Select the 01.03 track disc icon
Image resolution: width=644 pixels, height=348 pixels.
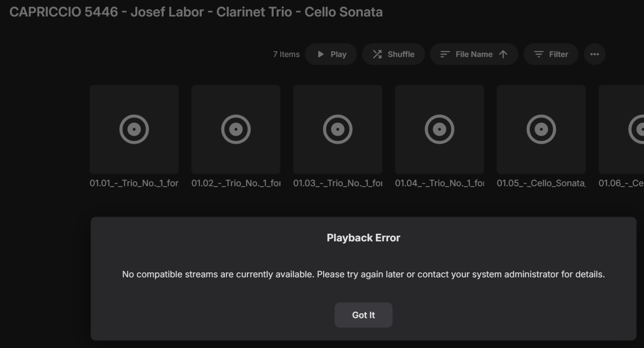(x=338, y=129)
